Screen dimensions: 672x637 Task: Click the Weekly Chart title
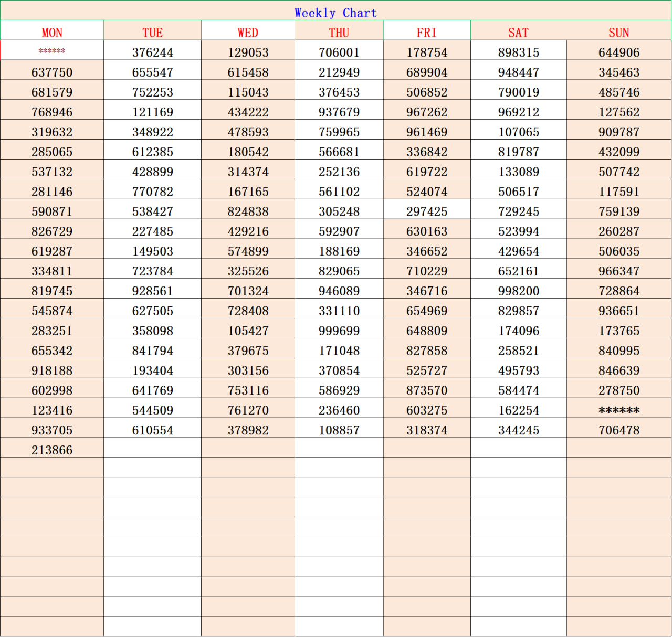336,13
